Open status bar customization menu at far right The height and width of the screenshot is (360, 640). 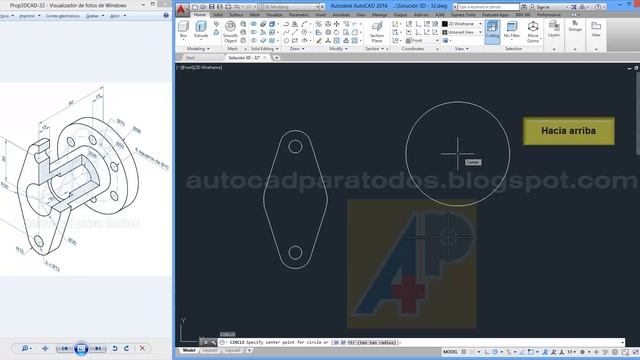click(636, 352)
